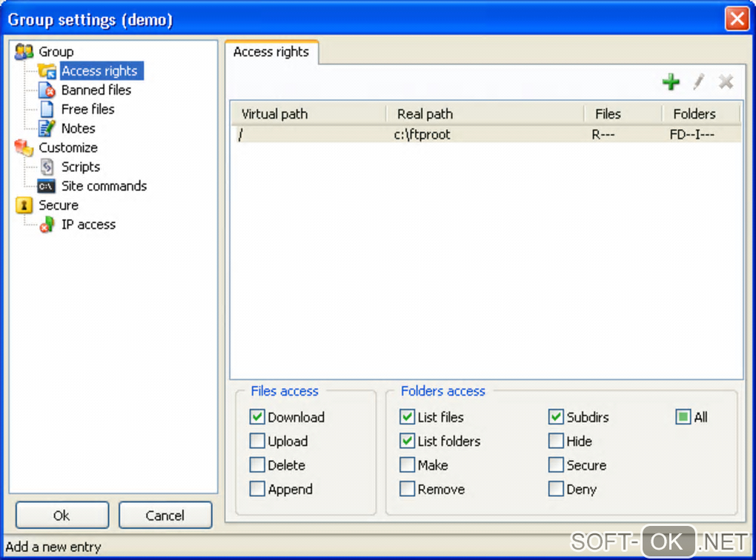This screenshot has height=560, width=756.
Task: Select the Access rights tab
Action: [271, 52]
